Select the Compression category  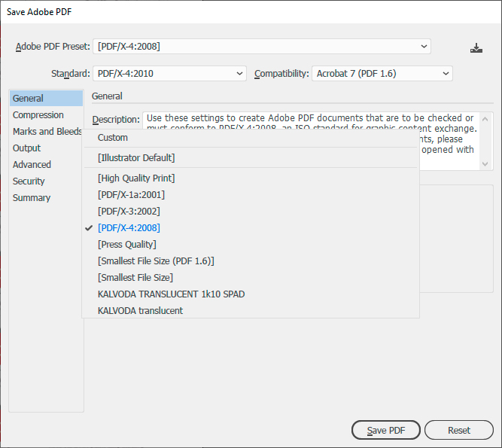(x=46, y=115)
